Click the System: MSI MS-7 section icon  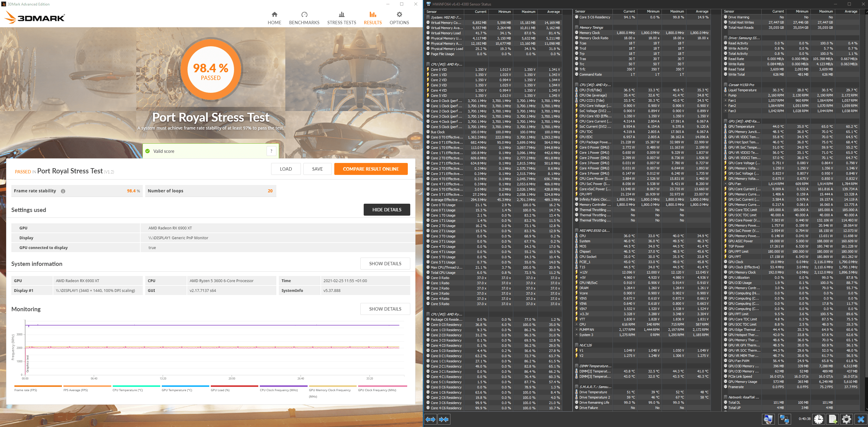click(428, 17)
